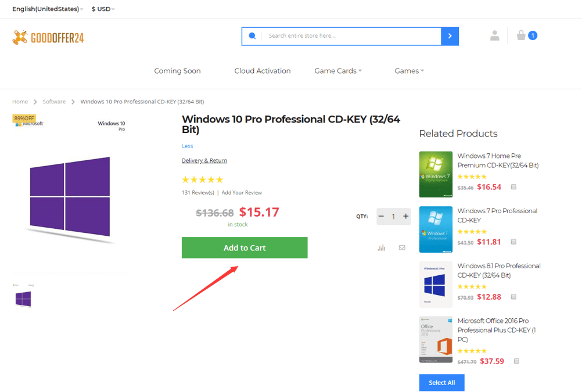Open the Delivery & Return link
Image resolution: width=582 pixels, height=392 pixels.
[x=204, y=161]
